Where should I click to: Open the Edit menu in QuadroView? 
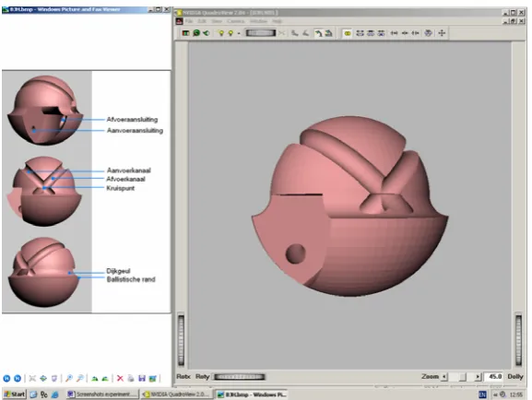tap(202, 21)
